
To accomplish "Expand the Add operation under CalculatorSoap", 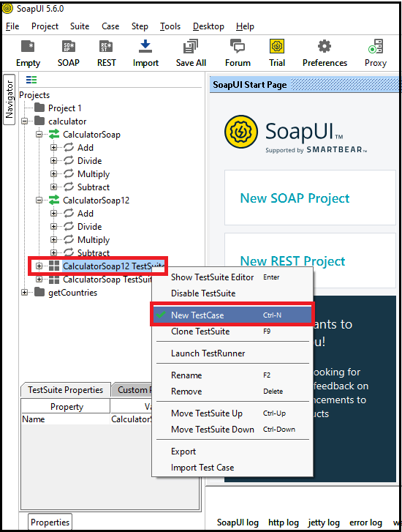I will 53,148.
